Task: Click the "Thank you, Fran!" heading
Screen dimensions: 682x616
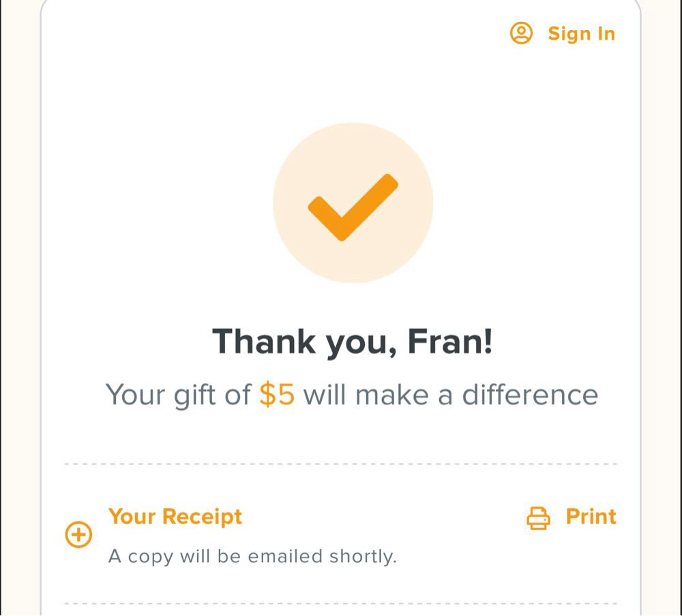Action: coord(352,341)
